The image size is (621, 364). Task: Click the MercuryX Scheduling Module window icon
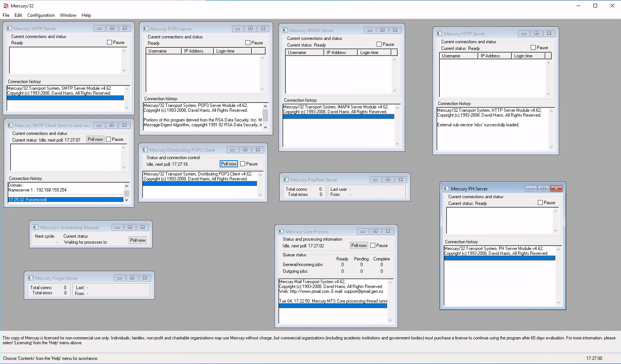(35, 227)
